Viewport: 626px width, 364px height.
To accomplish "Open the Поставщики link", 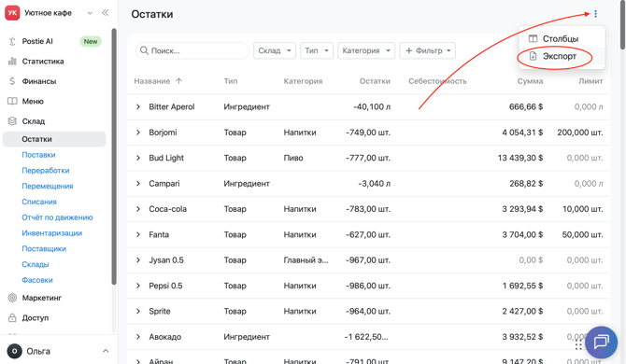I will 44,249.
